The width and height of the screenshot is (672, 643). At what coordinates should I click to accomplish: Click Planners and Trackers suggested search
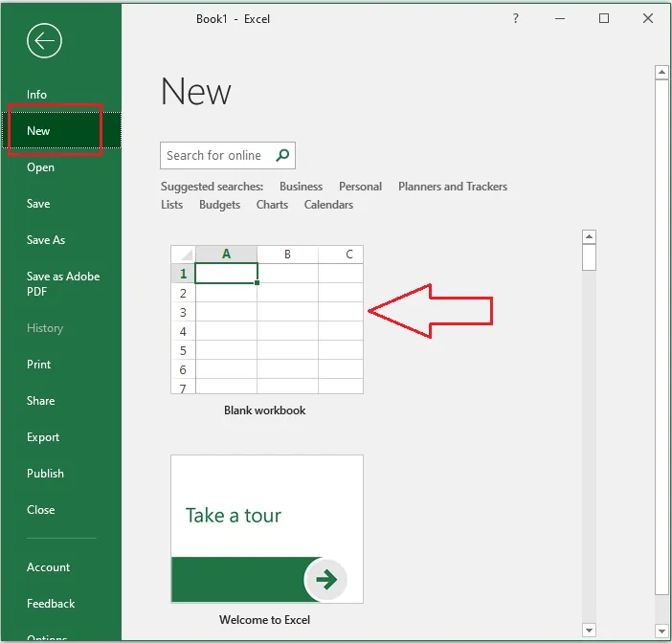[453, 187]
